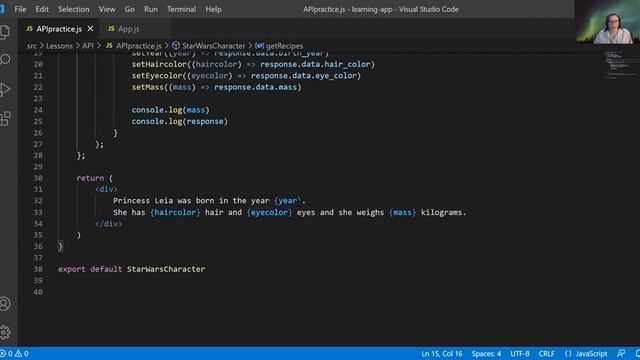640x360 pixels.
Task: Click the 'console.log(response)' line
Action: (x=180, y=121)
